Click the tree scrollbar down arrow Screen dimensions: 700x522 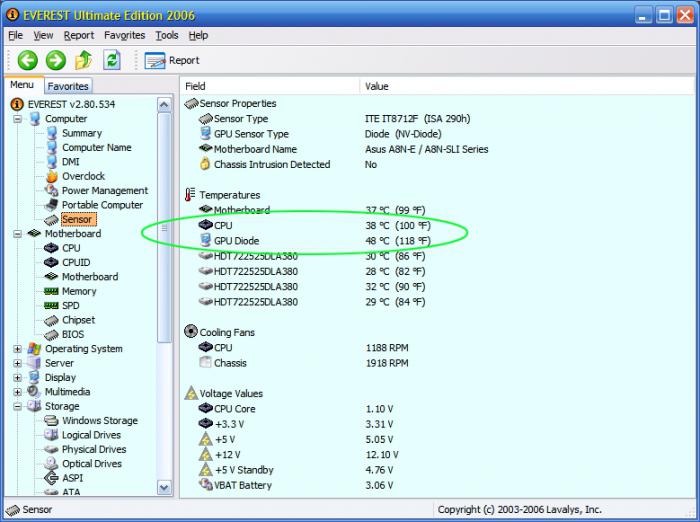pyautogui.click(x=164, y=488)
